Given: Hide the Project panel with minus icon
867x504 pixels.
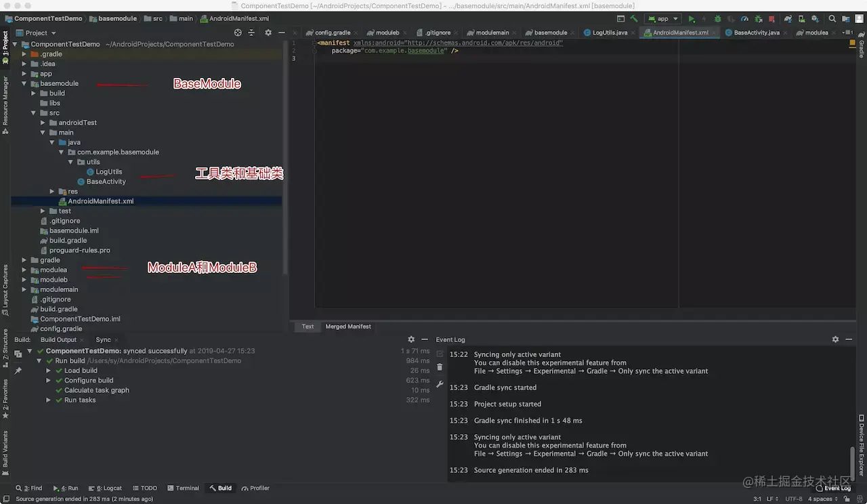Looking at the screenshot, I should pyautogui.click(x=282, y=33).
